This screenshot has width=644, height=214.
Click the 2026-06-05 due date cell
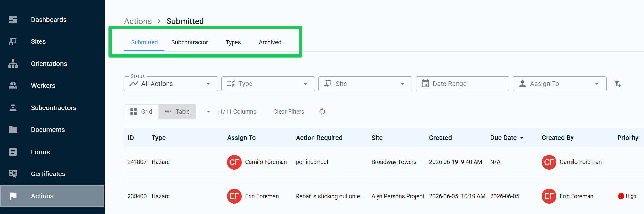tap(505, 196)
